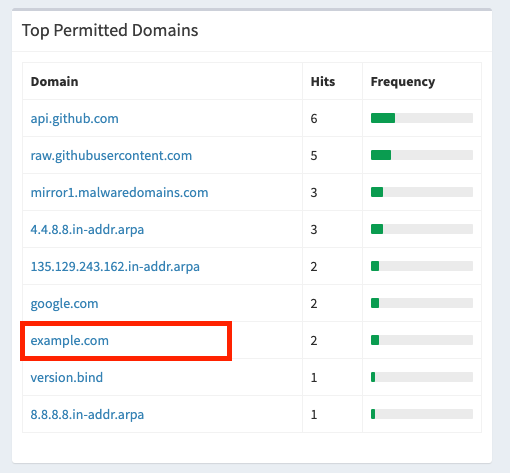
Task: Click the mirror1.malwaredomains.com frequency bar
Action: (422, 192)
